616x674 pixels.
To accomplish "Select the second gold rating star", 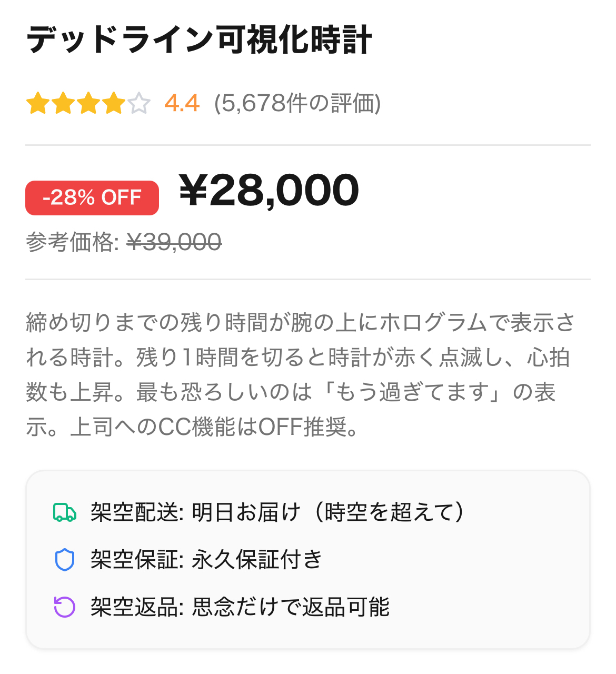I will coord(63,103).
